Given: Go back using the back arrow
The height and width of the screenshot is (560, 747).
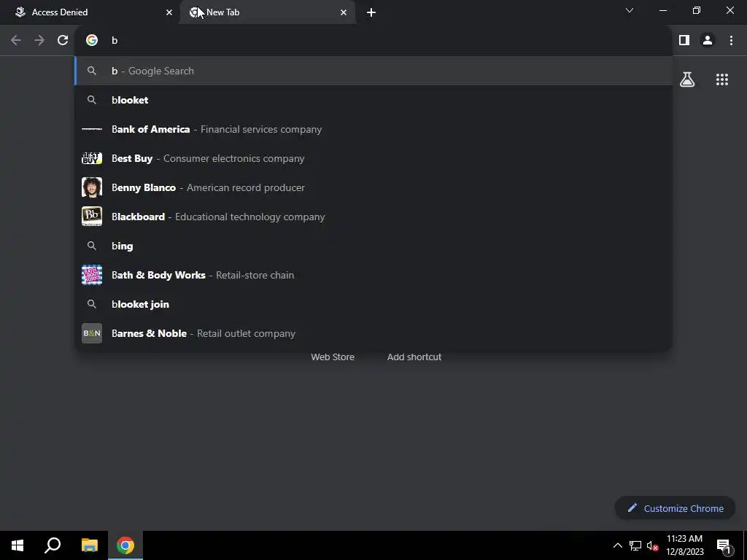Looking at the screenshot, I should point(16,41).
